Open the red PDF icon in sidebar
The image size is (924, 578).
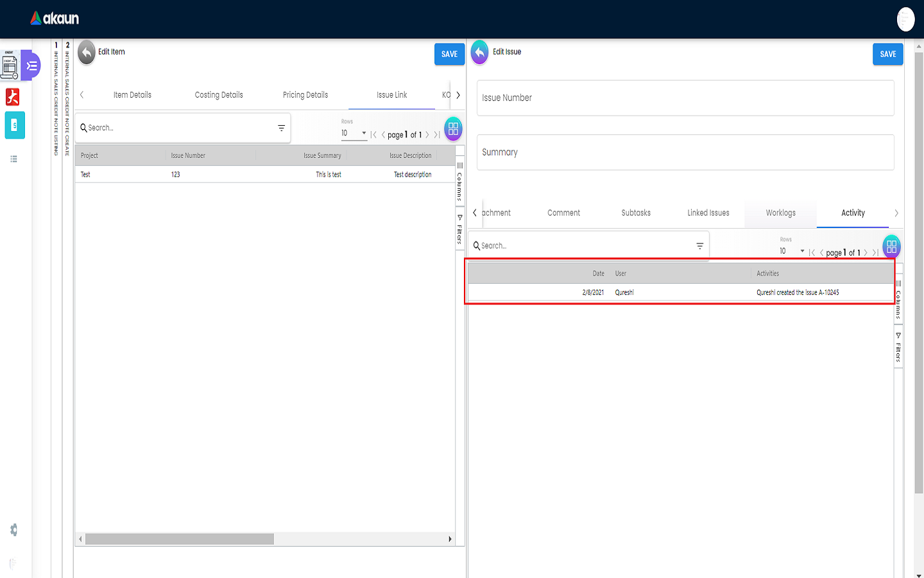tap(13, 97)
